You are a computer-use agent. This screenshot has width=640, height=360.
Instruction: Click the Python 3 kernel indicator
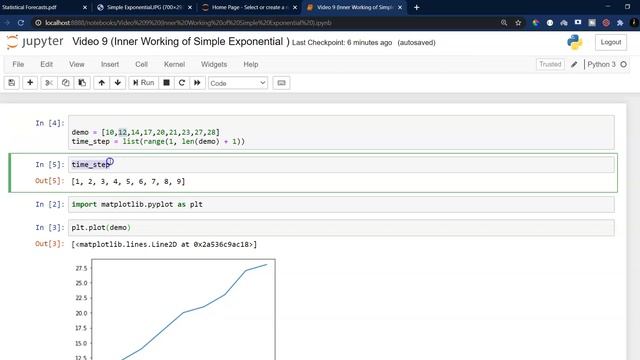pyautogui.click(x=601, y=64)
